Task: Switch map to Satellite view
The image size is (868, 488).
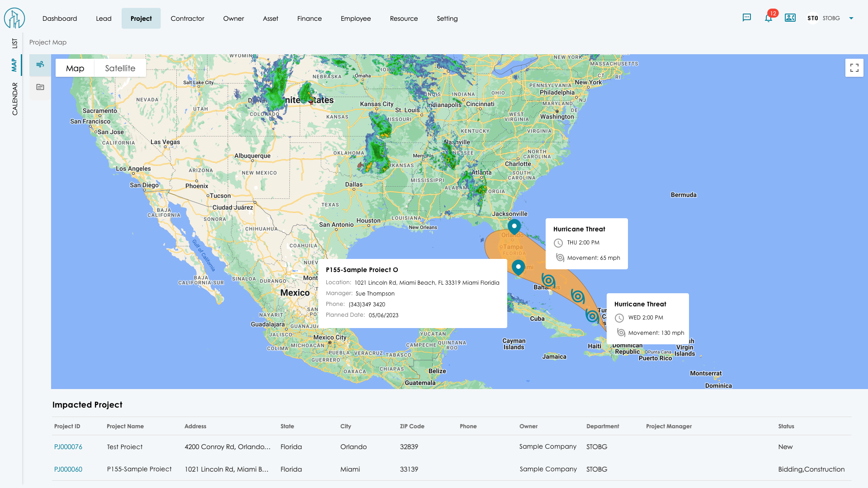Action: click(120, 68)
